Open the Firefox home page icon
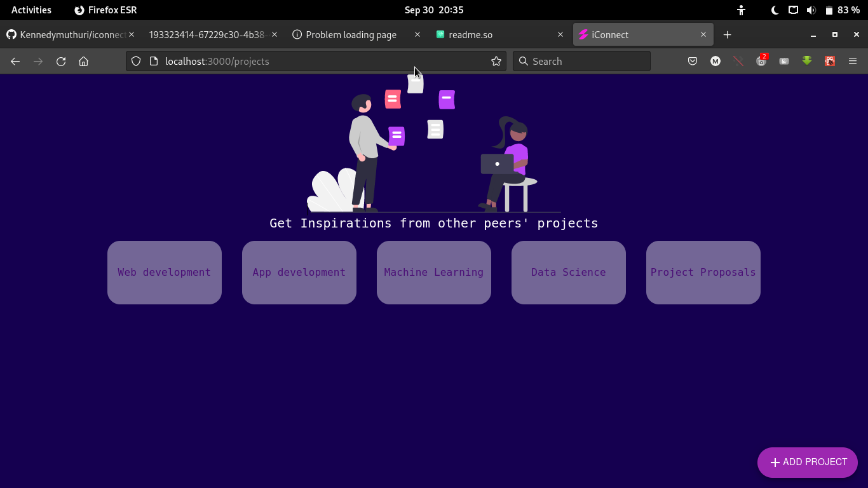 pyautogui.click(x=83, y=61)
